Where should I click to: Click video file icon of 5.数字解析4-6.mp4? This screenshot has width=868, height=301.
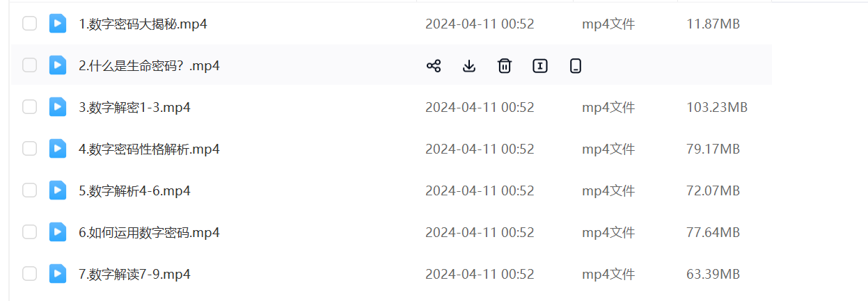click(x=58, y=190)
